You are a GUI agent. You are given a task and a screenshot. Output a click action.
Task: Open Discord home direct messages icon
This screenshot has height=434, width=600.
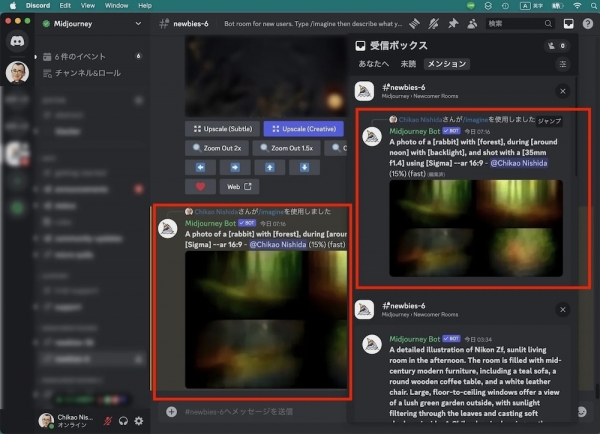coord(16,41)
